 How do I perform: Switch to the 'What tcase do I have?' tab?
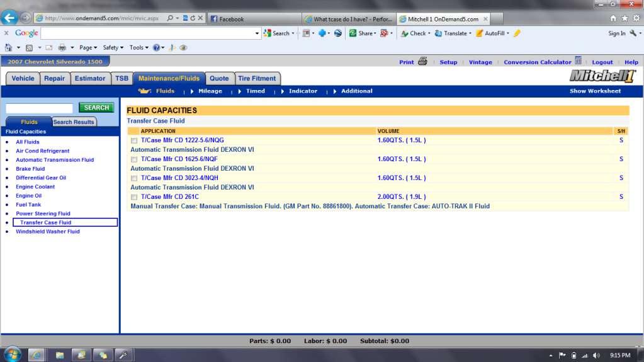pos(349,19)
